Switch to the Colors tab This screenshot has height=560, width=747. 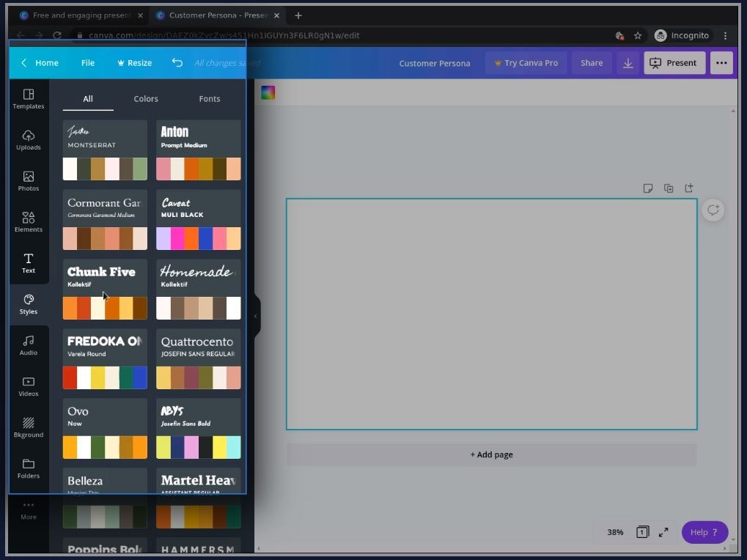point(146,99)
